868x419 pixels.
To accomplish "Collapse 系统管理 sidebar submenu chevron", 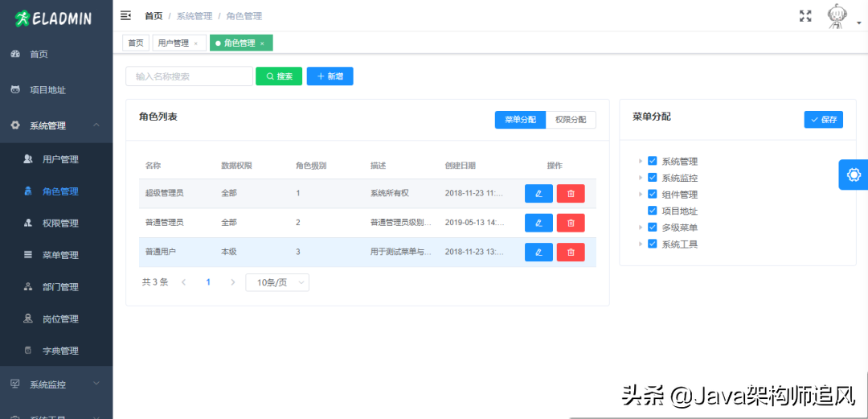I will [96, 125].
